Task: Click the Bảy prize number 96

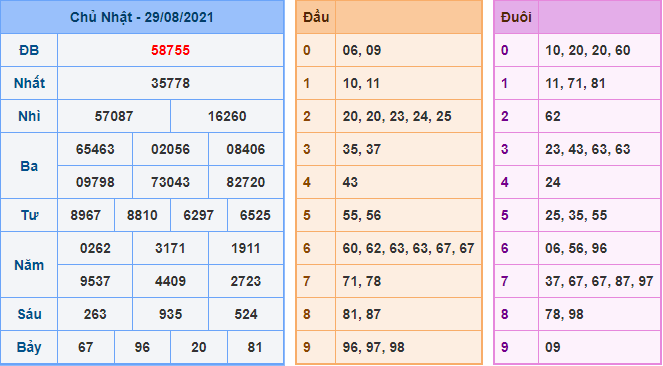Action: pos(142,347)
